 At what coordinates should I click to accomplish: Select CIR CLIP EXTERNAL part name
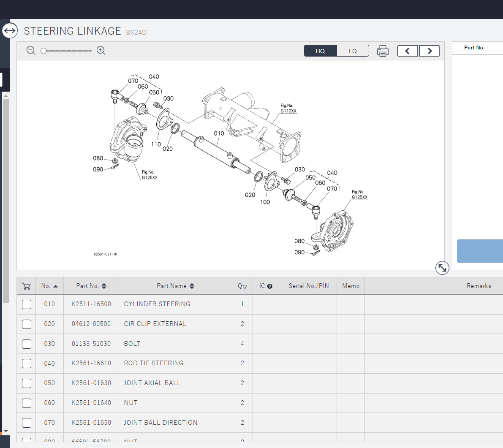[155, 324]
